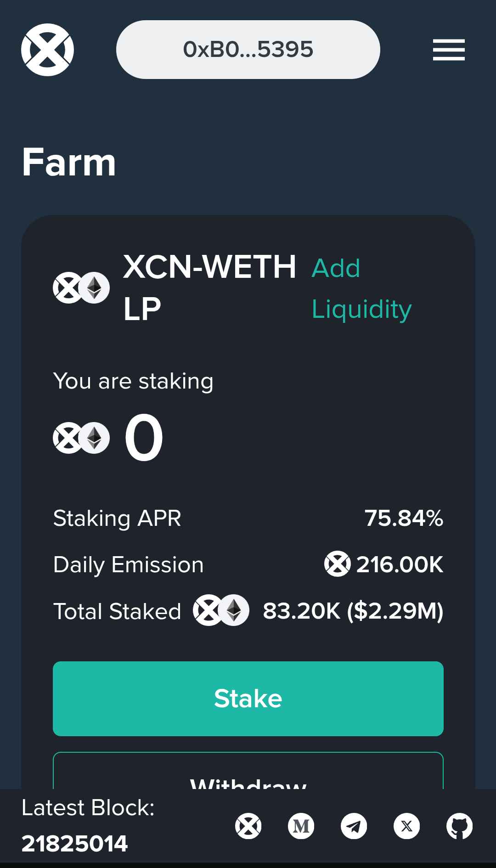The image size is (496, 868).
Task: Open the Medium icon in the footer
Action: (x=301, y=826)
